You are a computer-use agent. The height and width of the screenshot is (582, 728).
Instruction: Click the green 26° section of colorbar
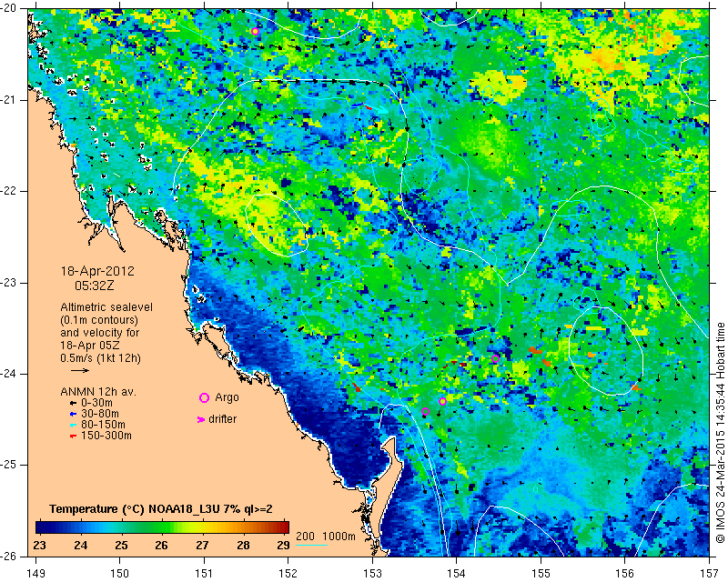click(x=162, y=527)
